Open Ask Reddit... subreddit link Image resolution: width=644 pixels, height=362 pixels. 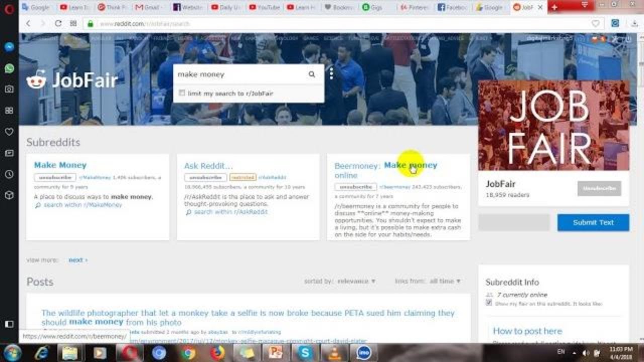click(x=208, y=166)
